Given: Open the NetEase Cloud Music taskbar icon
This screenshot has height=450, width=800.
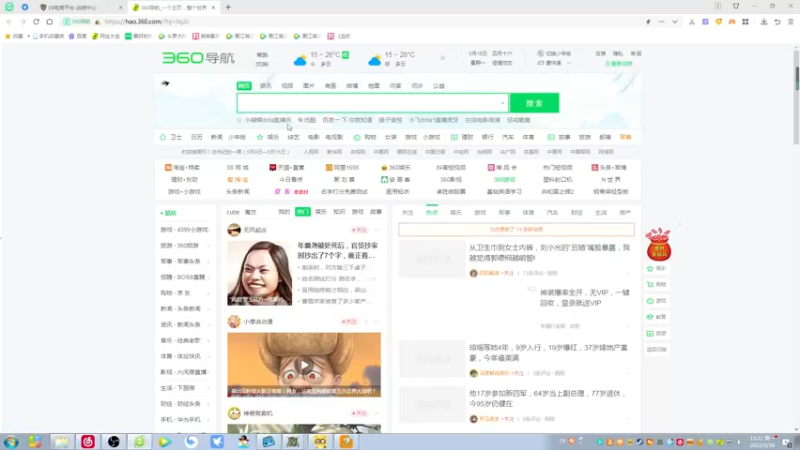Looking at the screenshot, I should click(88, 441).
